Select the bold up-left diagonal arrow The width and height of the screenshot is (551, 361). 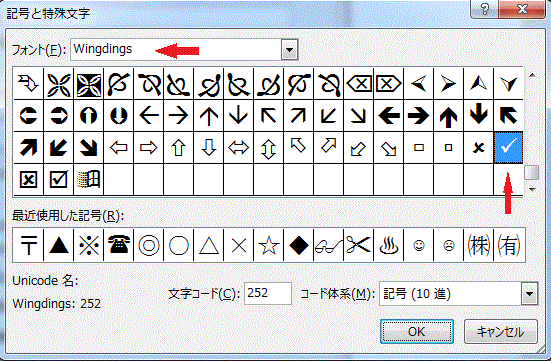(x=508, y=116)
